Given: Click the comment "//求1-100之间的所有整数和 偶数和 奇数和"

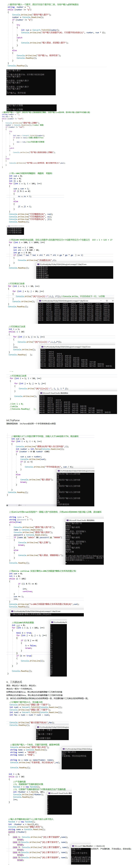Looking at the screenshot, I should 30,173.
